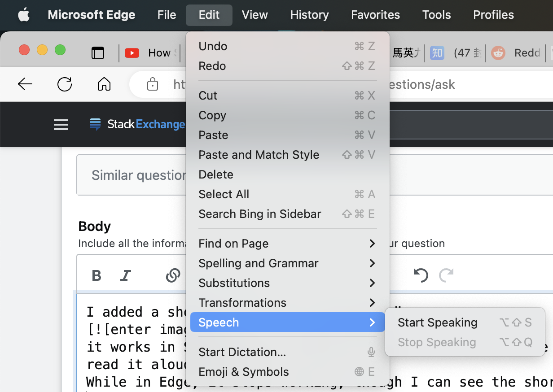This screenshot has width=553, height=392.
Task: Choose Start Speaking in Speech submenu
Action: click(x=465, y=322)
